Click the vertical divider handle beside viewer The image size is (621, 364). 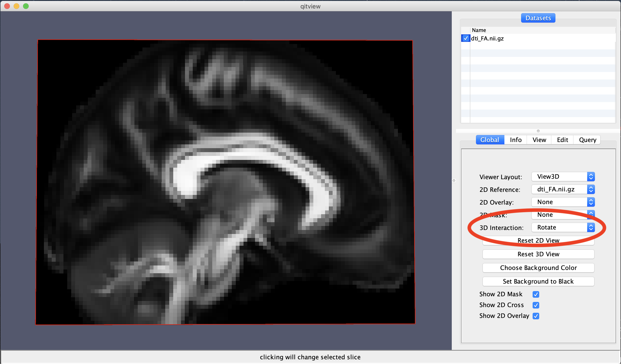(454, 181)
